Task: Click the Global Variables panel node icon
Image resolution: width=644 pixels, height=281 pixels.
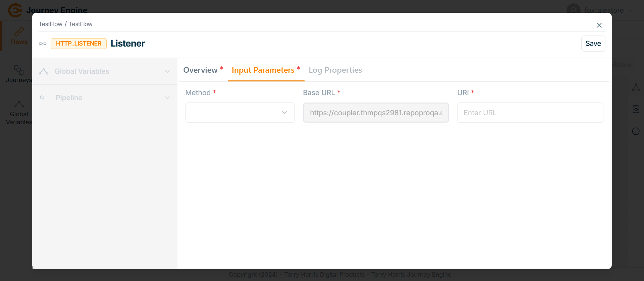Action: [x=44, y=71]
